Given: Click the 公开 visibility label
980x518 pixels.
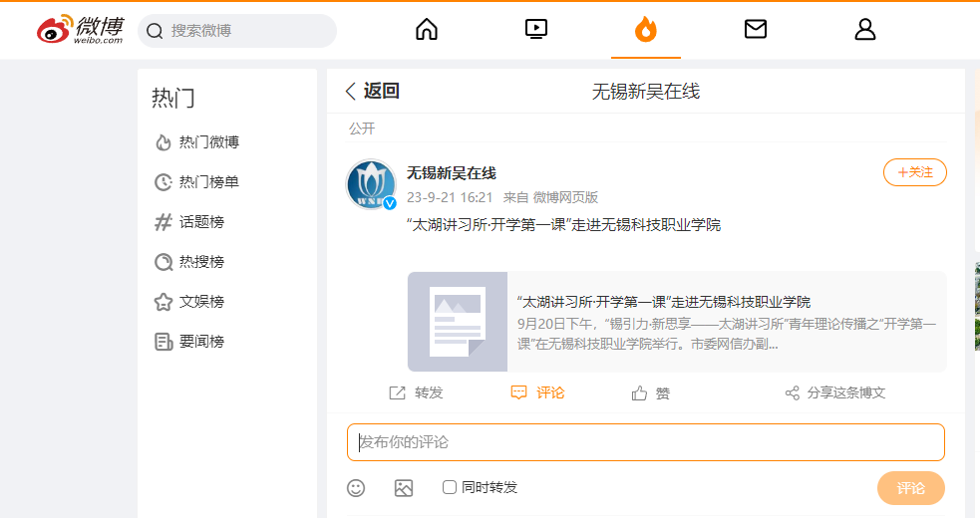Looking at the screenshot, I should click(362, 129).
